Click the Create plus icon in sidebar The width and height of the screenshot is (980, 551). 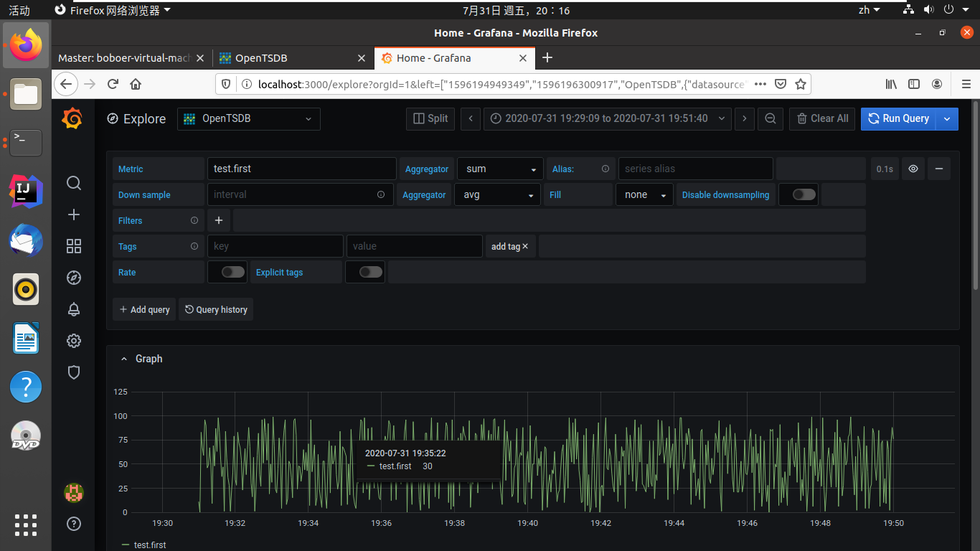tap(73, 215)
